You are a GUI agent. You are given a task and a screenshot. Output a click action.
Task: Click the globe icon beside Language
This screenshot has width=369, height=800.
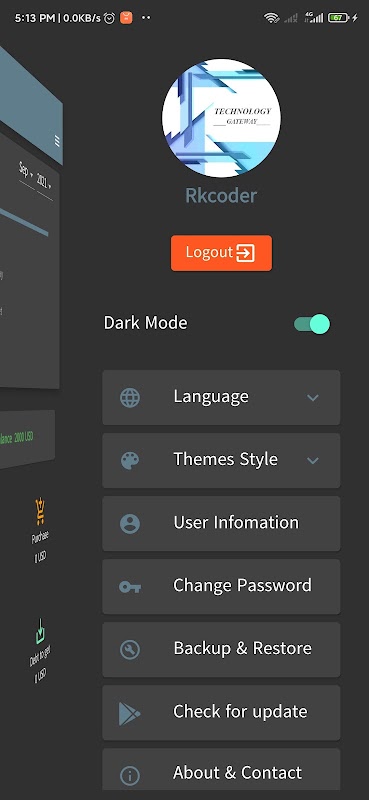click(x=130, y=397)
